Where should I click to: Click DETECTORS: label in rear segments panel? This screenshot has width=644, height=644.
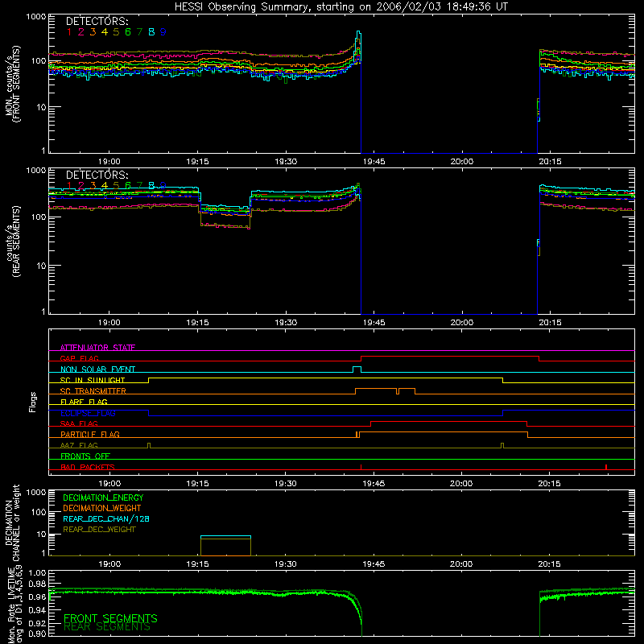click(97, 175)
